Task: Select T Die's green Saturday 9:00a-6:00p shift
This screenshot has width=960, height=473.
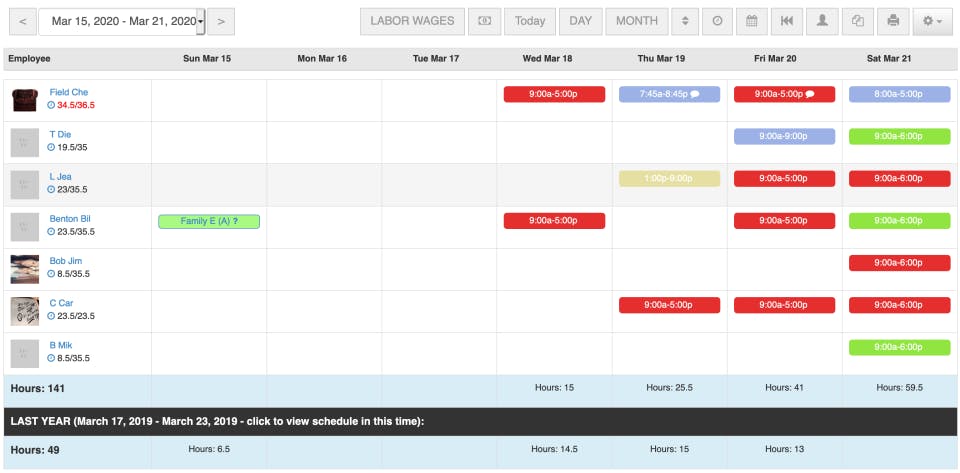Action: tap(897, 136)
